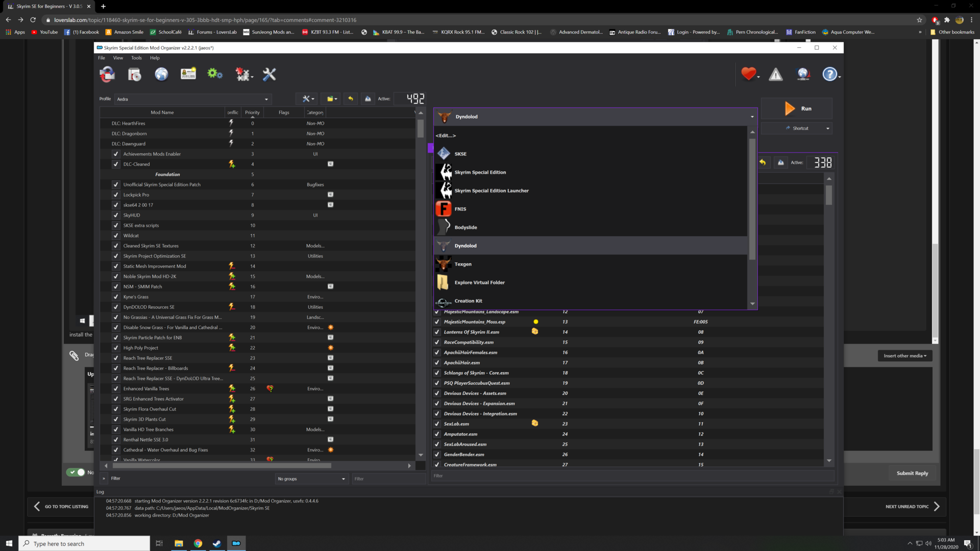Viewport: 980px width, 551px height.
Task: Uncheck Achievements Mods Enabler mod
Action: coord(116,154)
